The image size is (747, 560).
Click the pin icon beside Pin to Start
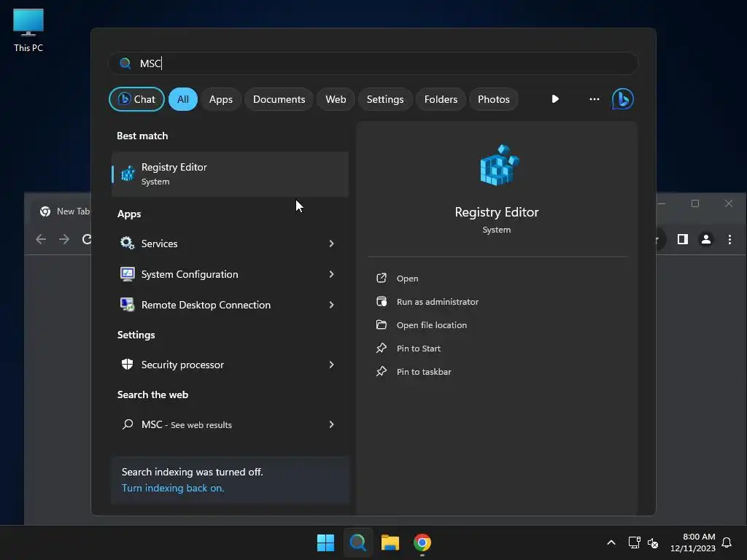382,348
